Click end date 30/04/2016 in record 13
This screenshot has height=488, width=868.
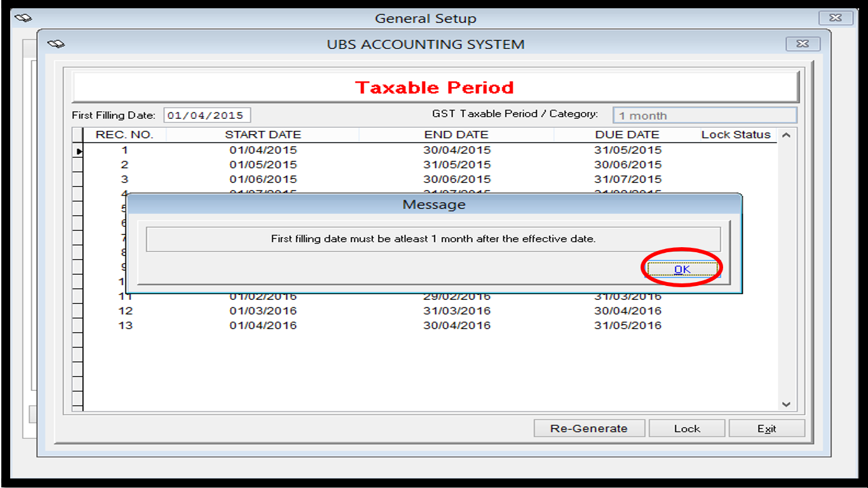(457, 326)
